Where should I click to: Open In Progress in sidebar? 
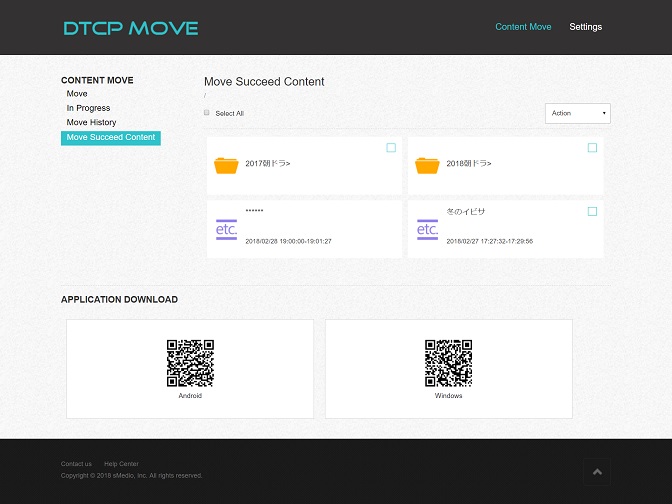[x=88, y=108]
